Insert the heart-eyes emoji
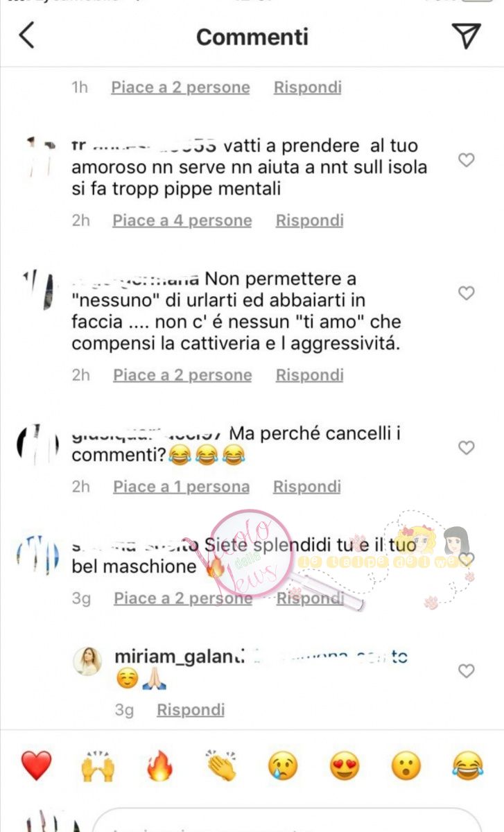The image size is (504, 832). pyautogui.click(x=345, y=766)
